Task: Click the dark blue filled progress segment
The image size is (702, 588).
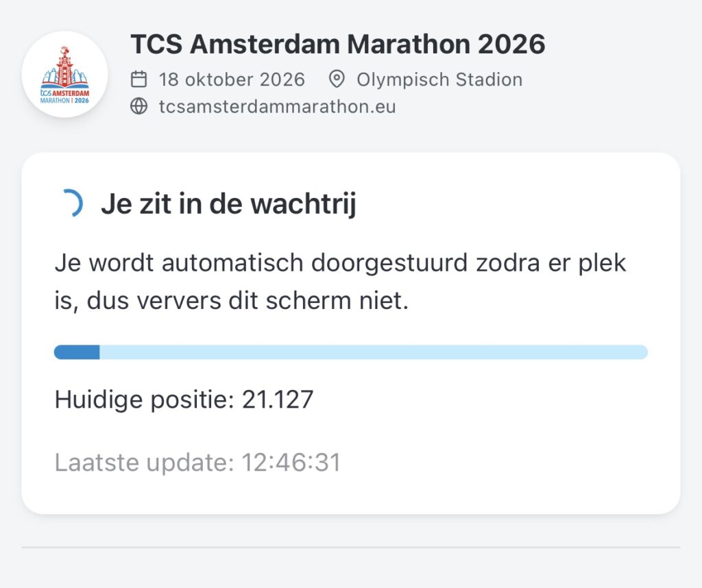Action: (77, 352)
